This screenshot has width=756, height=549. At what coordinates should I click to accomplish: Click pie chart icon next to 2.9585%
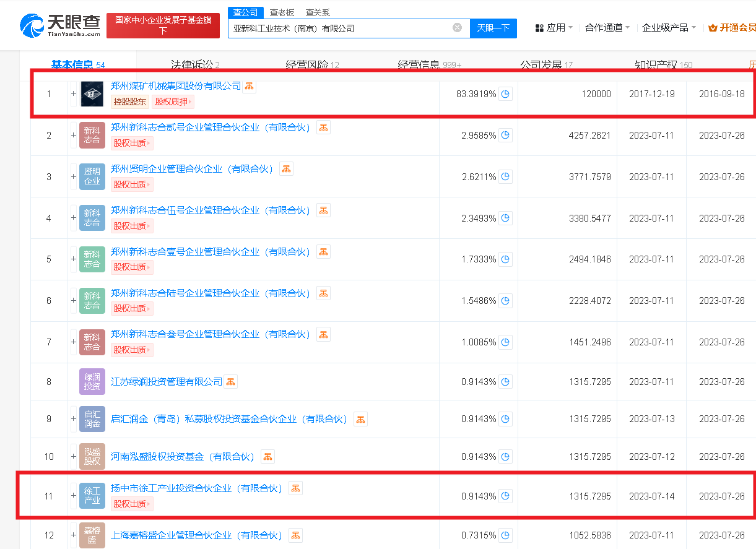pos(506,135)
